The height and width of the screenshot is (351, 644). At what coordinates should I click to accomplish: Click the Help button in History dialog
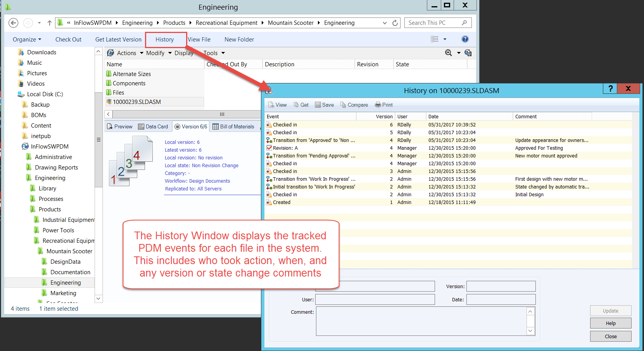point(610,323)
